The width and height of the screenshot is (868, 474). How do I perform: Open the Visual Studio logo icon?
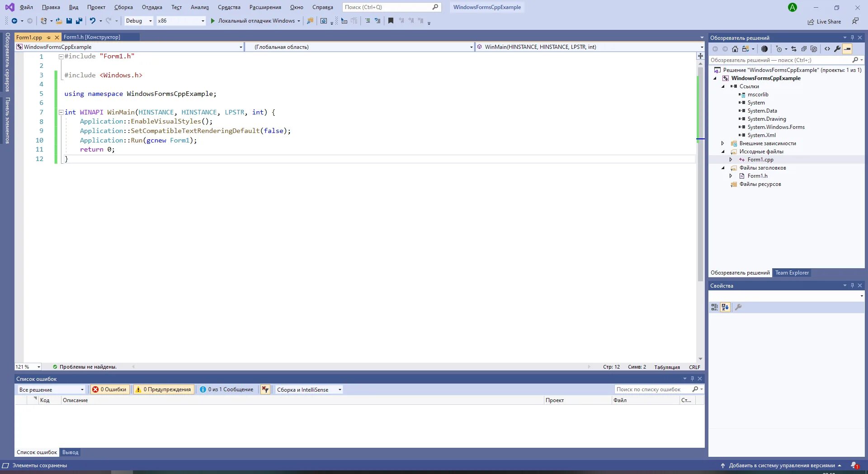tap(9, 7)
